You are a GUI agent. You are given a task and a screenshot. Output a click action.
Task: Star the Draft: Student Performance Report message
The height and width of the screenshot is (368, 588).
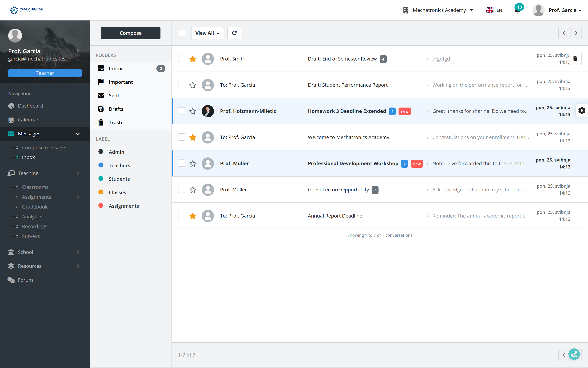click(193, 85)
